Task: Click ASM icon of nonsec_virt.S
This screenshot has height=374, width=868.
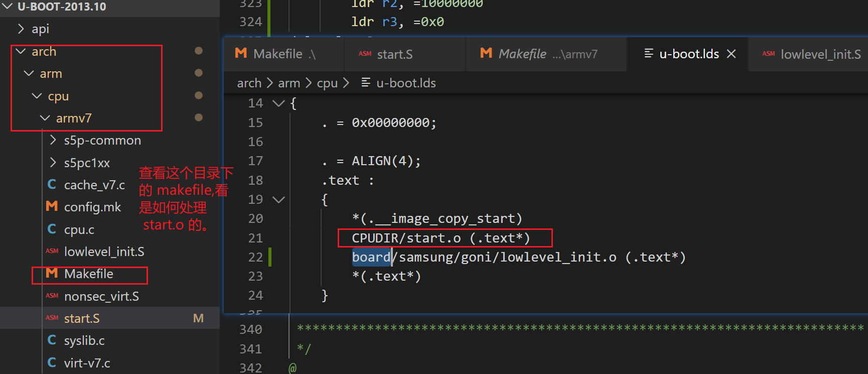Action: tap(52, 296)
